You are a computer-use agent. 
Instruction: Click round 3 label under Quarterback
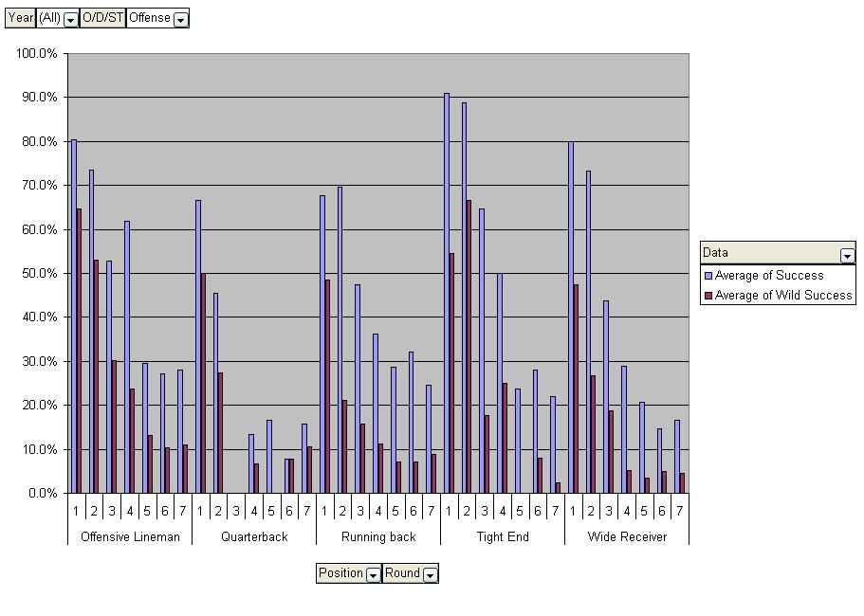[236, 512]
